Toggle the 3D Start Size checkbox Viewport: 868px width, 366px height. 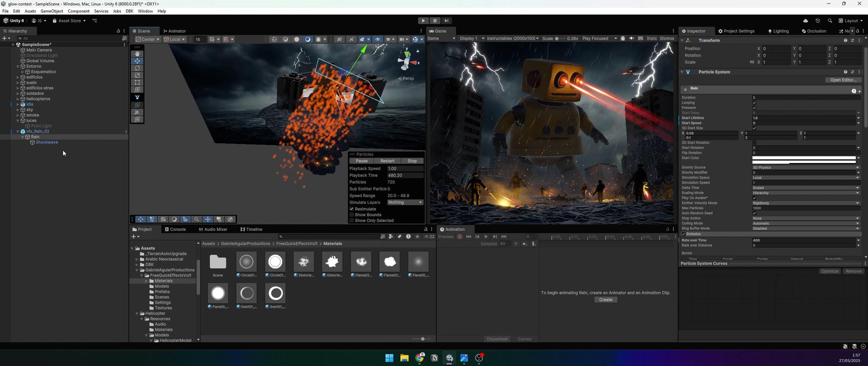[754, 128]
